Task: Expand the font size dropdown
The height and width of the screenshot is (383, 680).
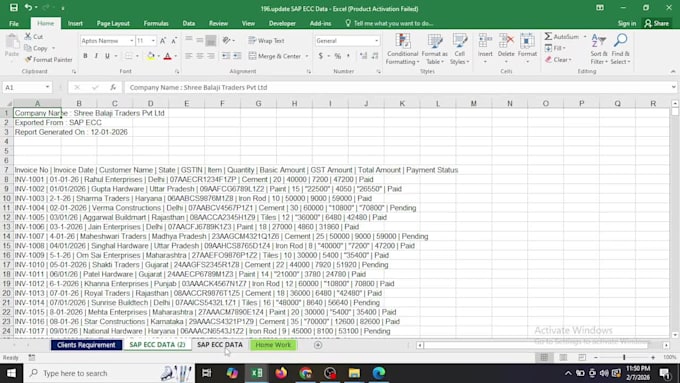Action: point(153,41)
